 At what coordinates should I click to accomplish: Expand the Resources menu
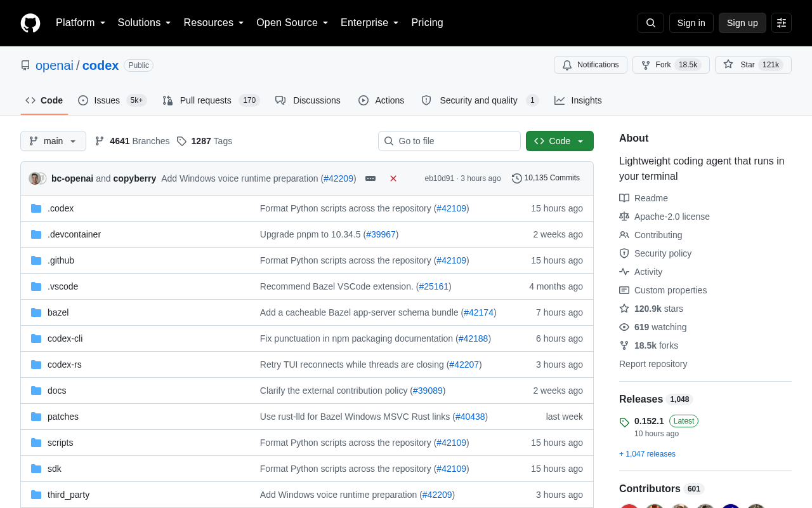pos(214,23)
